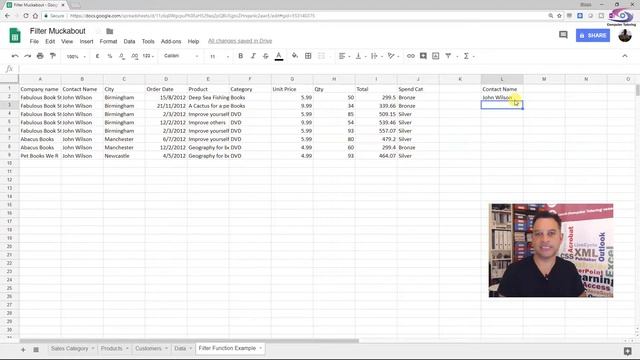Increase decimal places
Screen dimensions: 640x360
pos(135,56)
